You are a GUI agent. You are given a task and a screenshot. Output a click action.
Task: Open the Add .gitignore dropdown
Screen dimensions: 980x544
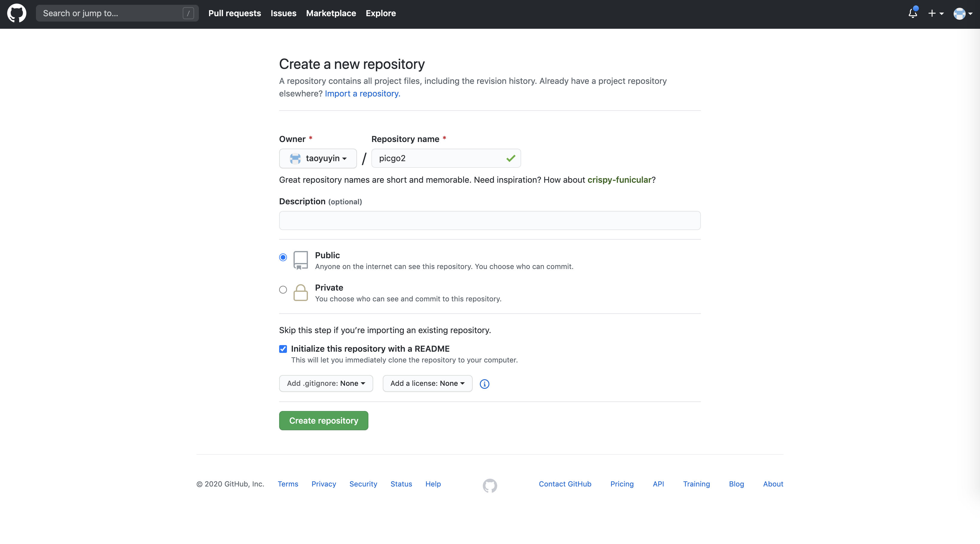pyautogui.click(x=326, y=383)
